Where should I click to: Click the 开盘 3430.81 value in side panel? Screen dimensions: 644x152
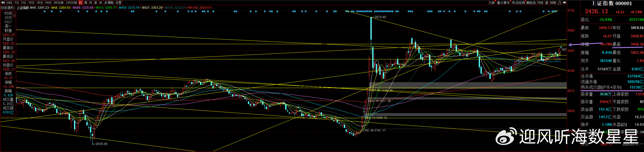point(637,36)
